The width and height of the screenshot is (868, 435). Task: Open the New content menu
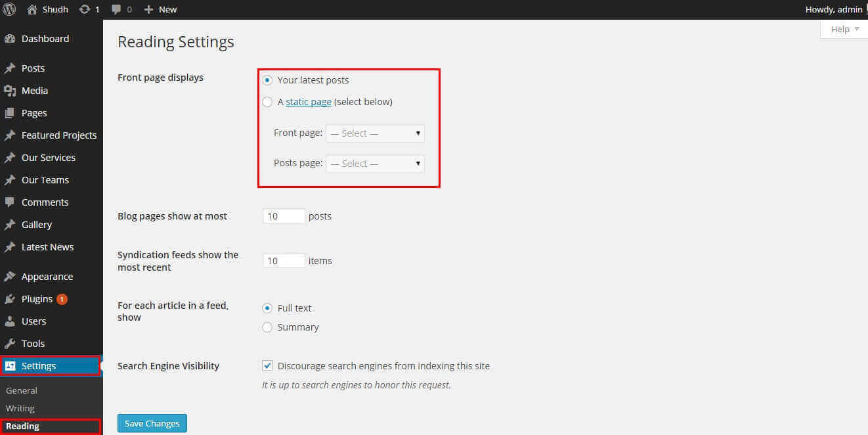point(160,9)
